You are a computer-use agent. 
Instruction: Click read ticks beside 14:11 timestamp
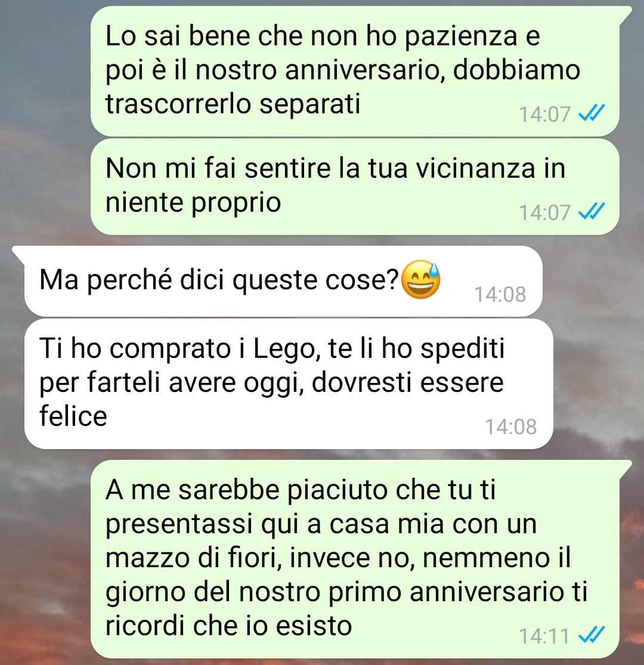pos(592,635)
